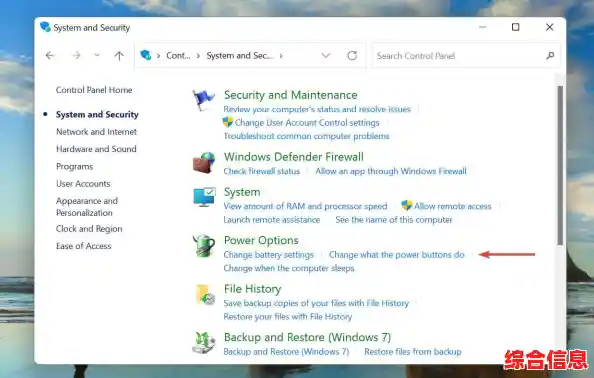Viewport: 594px width, 378px height.
Task: Save backup copies with File History
Action: point(316,303)
